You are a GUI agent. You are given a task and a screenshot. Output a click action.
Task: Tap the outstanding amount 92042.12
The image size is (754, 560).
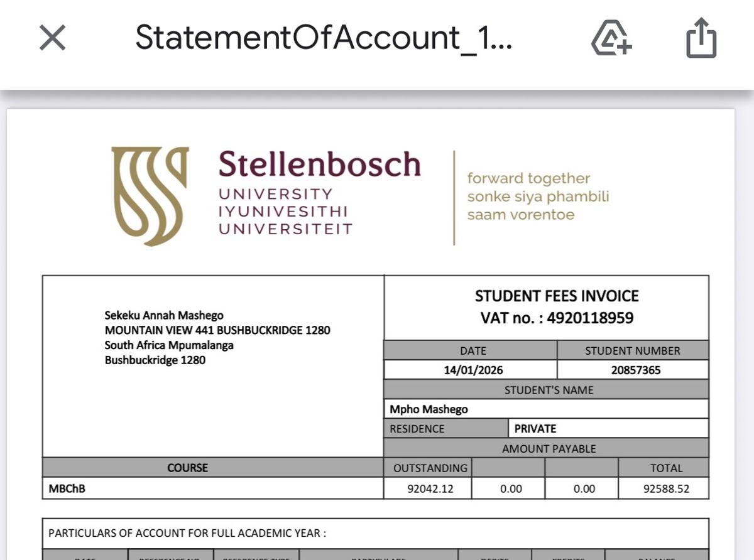point(430,488)
